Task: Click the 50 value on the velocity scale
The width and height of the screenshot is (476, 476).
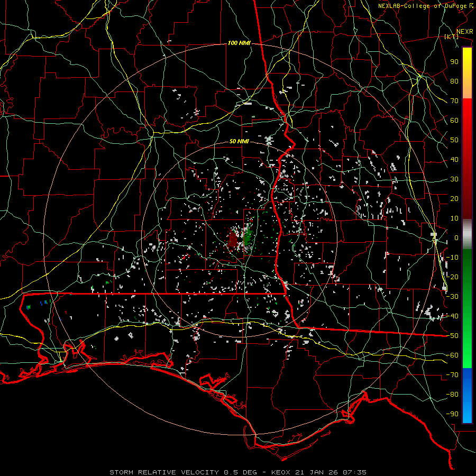Action: click(454, 140)
